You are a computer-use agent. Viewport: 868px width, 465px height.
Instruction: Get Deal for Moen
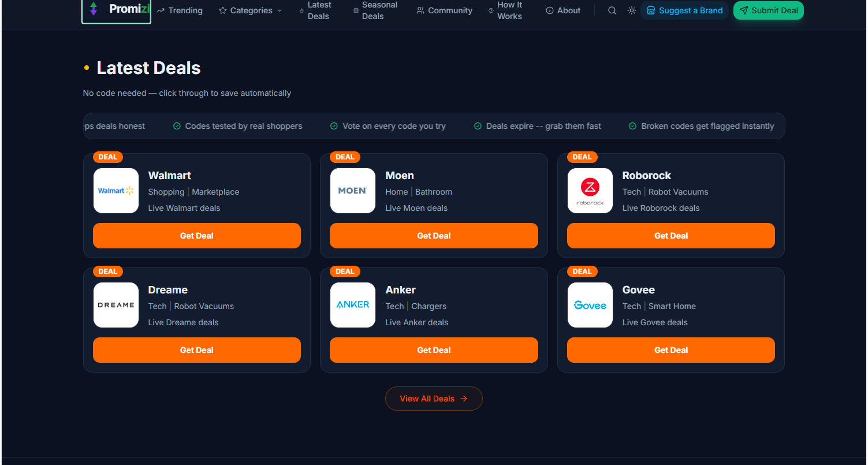point(434,236)
